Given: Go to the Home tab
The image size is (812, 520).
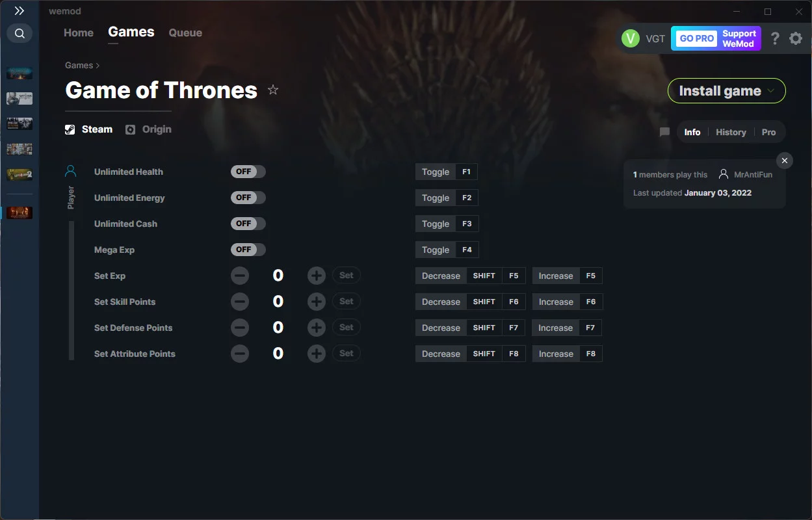Looking at the screenshot, I should (x=79, y=32).
